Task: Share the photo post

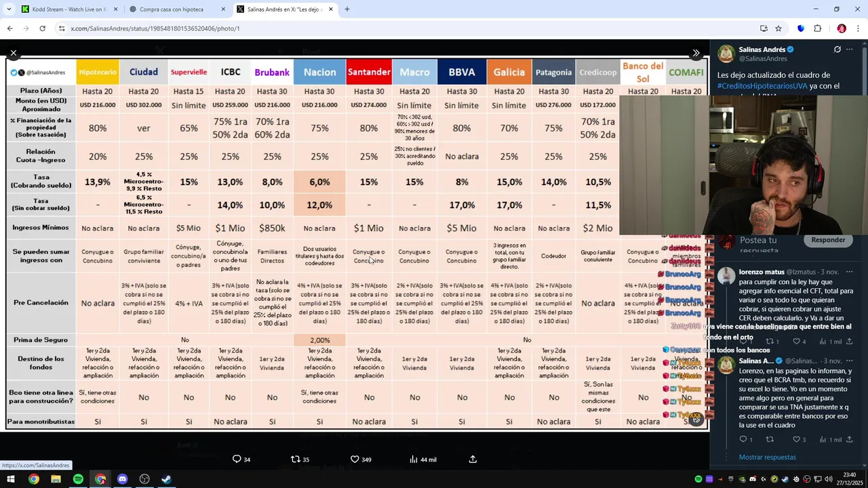Action: tap(473, 460)
